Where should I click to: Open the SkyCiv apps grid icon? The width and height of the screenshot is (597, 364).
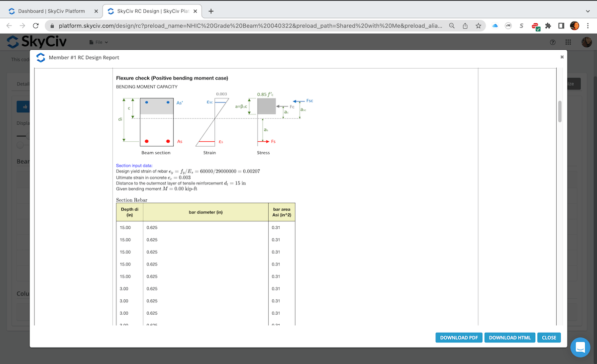point(568,42)
